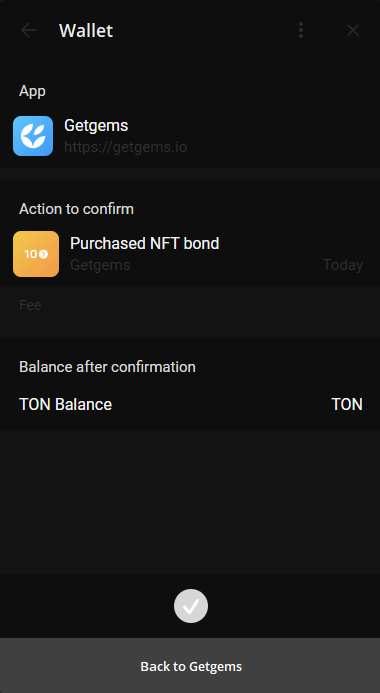Click the Back to Getgems button

[x=190, y=666]
